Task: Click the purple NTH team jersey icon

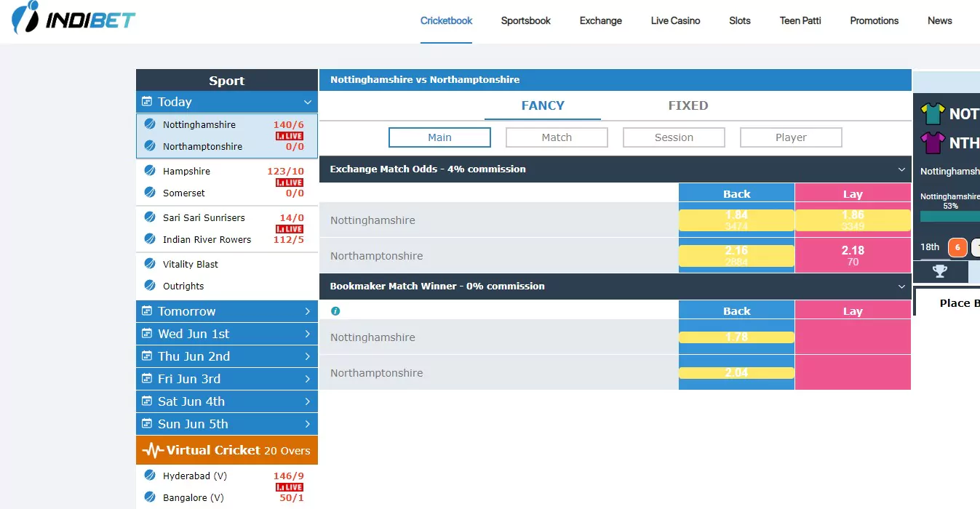Action: point(932,142)
